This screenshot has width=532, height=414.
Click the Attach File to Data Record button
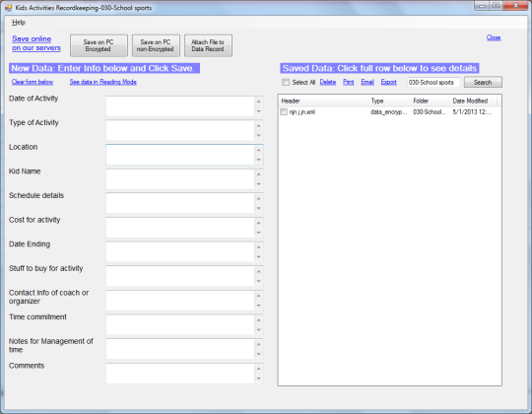(x=208, y=45)
